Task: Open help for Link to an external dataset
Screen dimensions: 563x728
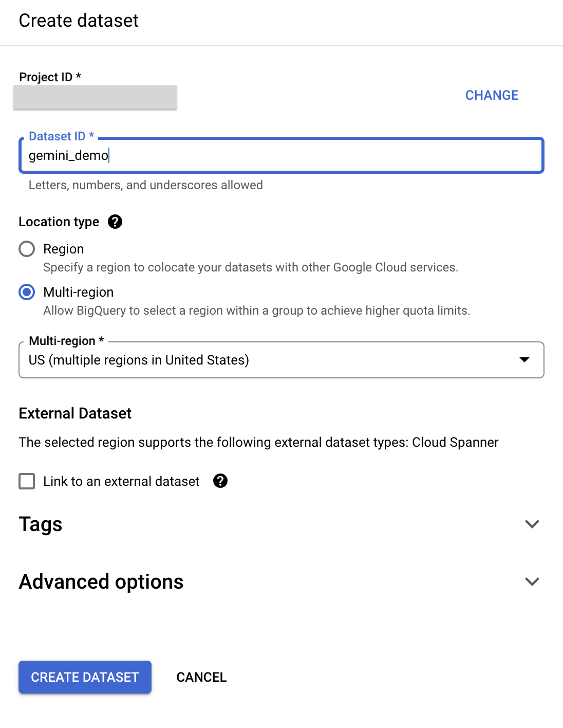Action: tap(220, 481)
